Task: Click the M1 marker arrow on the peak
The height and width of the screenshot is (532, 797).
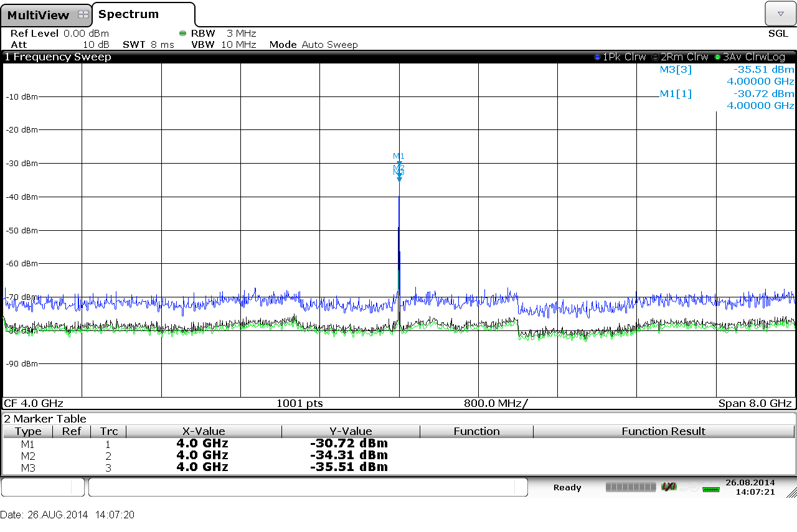Action: point(399,163)
